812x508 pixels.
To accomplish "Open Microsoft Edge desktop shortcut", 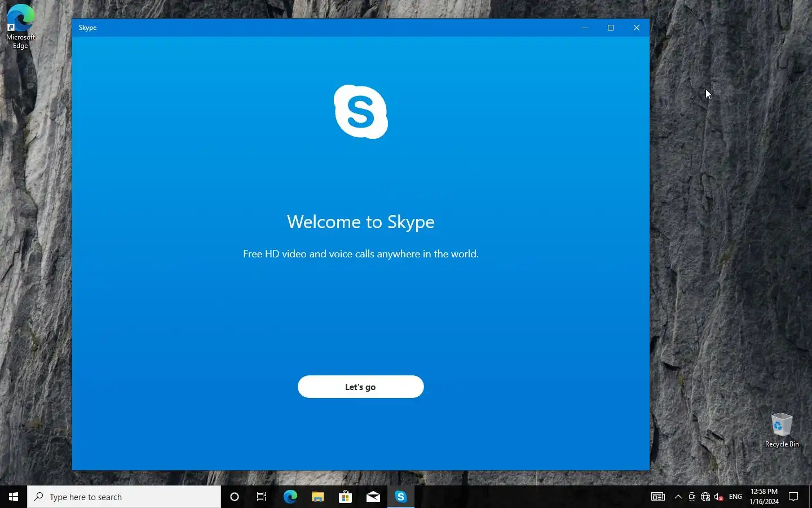I will point(20,27).
